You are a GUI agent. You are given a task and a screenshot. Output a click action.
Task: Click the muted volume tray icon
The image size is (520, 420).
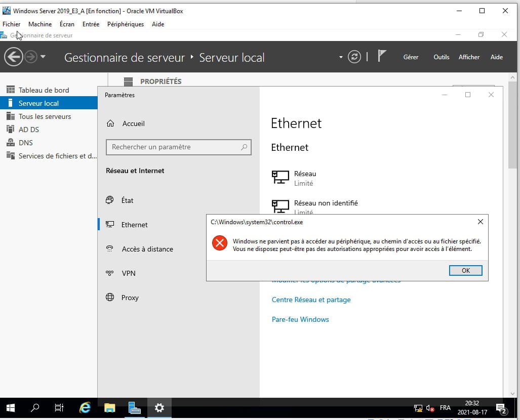tap(430, 408)
